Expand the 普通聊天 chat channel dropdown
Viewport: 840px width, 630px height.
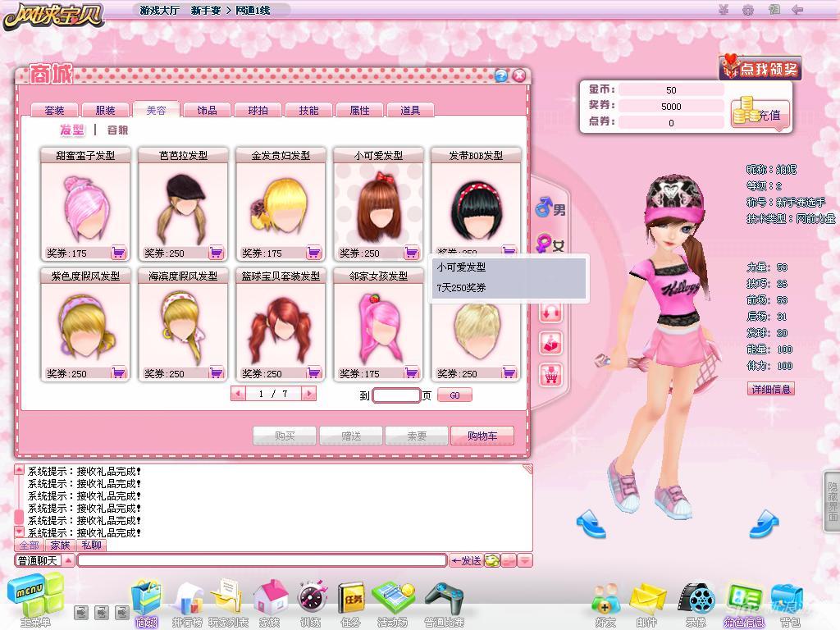click(x=69, y=560)
